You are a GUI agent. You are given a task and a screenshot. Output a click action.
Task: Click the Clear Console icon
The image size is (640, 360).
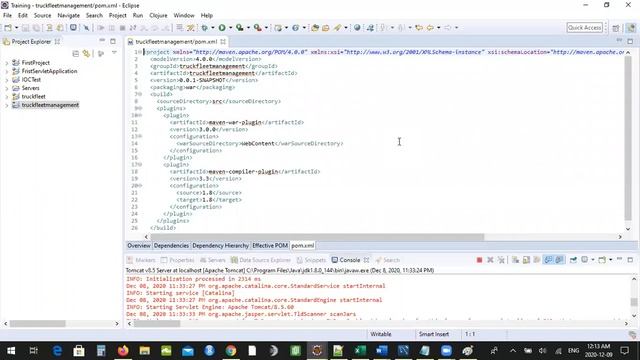pos(516,260)
